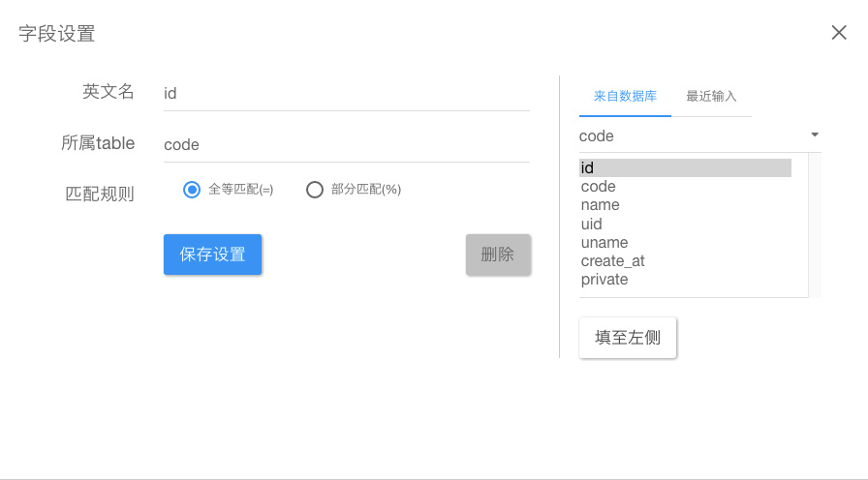Expand the code table selector combo box
Image resolution: width=868 pixels, height=480 pixels.
point(699,136)
